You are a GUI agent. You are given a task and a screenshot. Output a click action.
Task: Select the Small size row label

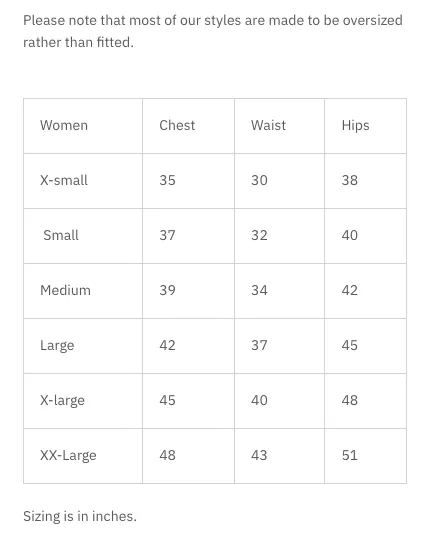pos(61,235)
